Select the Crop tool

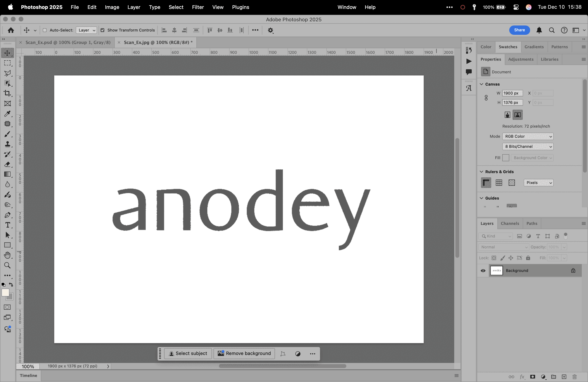point(7,93)
